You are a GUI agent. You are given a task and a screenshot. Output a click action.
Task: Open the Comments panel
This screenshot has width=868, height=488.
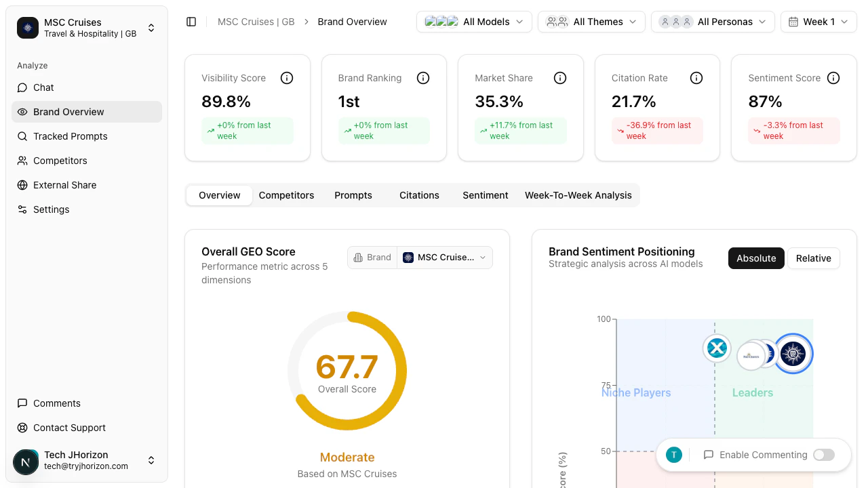(x=57, y=403)
